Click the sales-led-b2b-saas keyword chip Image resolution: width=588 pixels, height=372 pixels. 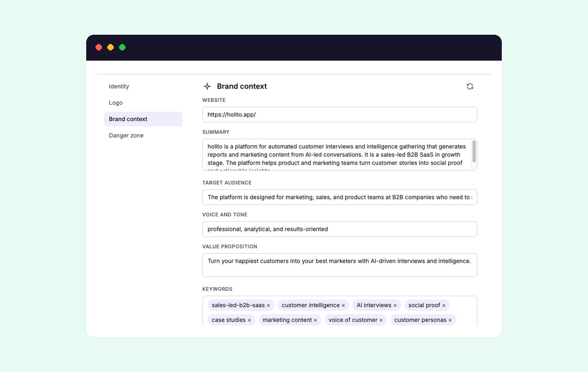pyautogui.click(x=241, y=305)
